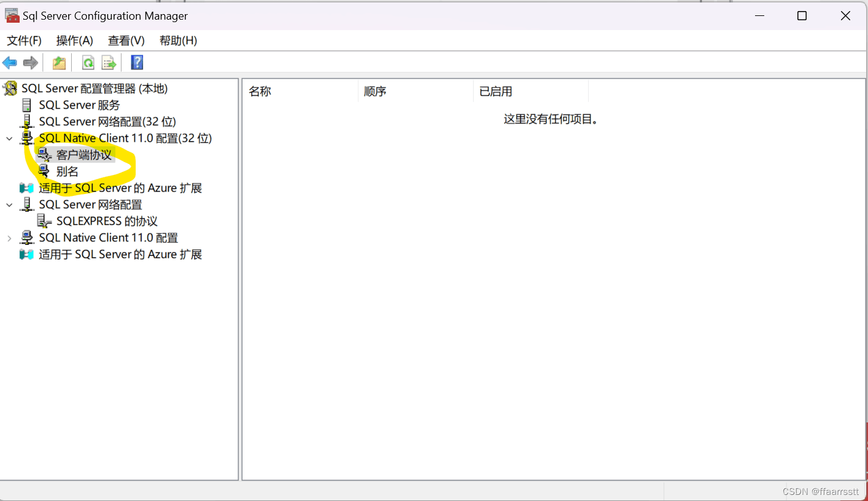Expand the SQL Native Client 11.0 配置 node
This screenshot has height=501, width=868.
(x=9, y=238)
